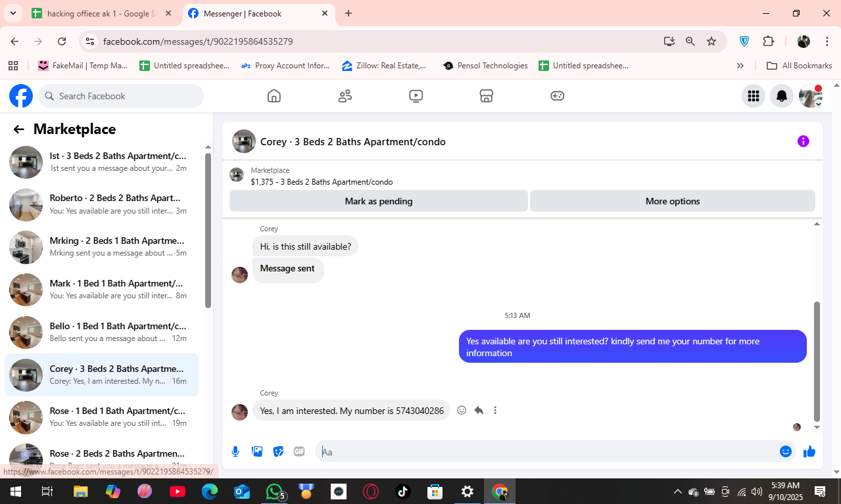Click the More options button
841x504 pixels.
(673, 201)
